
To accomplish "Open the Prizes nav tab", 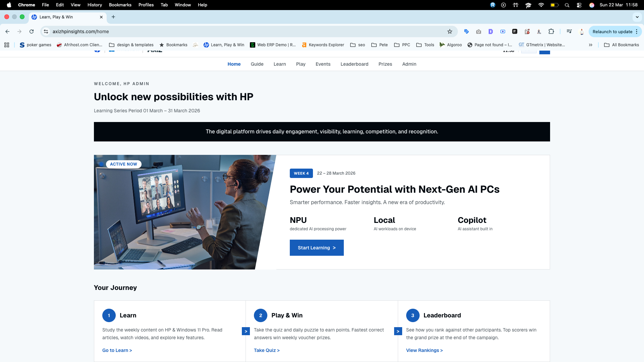I will [385, 64].
